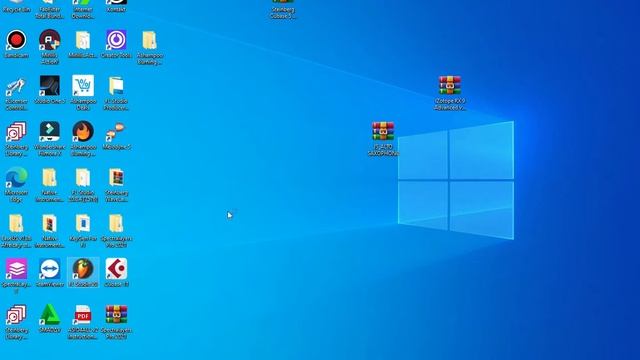Screen dimensions: 640x360
Task: Select the purple SpectraLayers app shortcut
Action: click(16, 269)
